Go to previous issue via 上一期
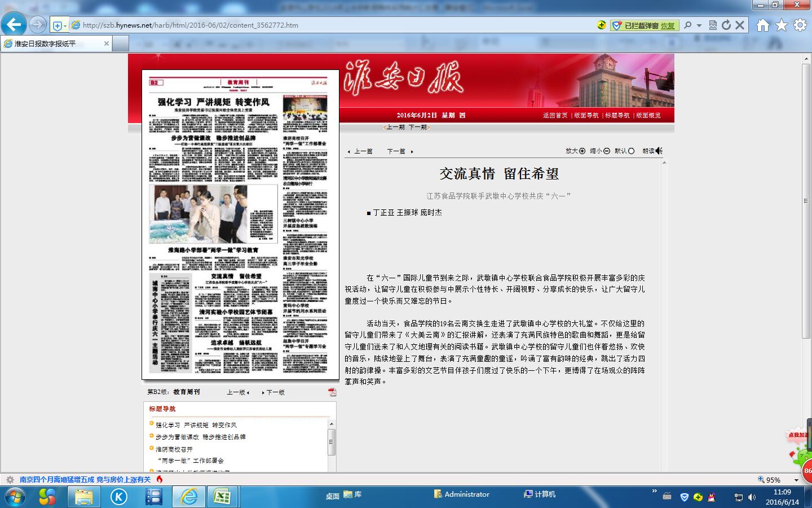 click(395, 127)
